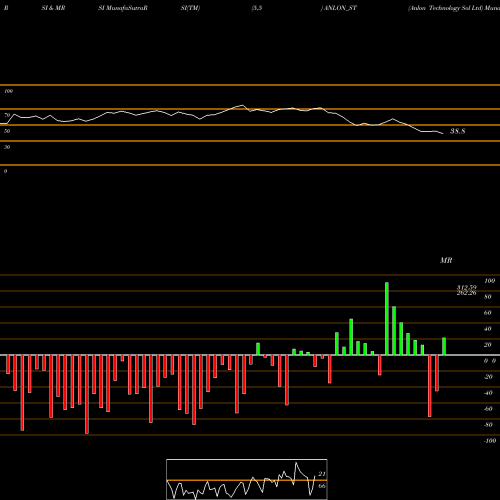This screenshot has width=500, height=500.
Task: Click the MR axis label 80
Action: tap(488, 297)
